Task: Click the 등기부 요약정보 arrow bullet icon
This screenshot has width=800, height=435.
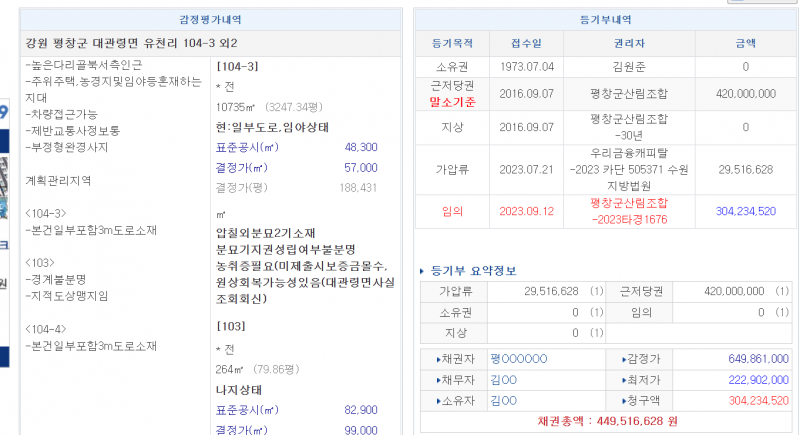Action: (x=423, y=271)
